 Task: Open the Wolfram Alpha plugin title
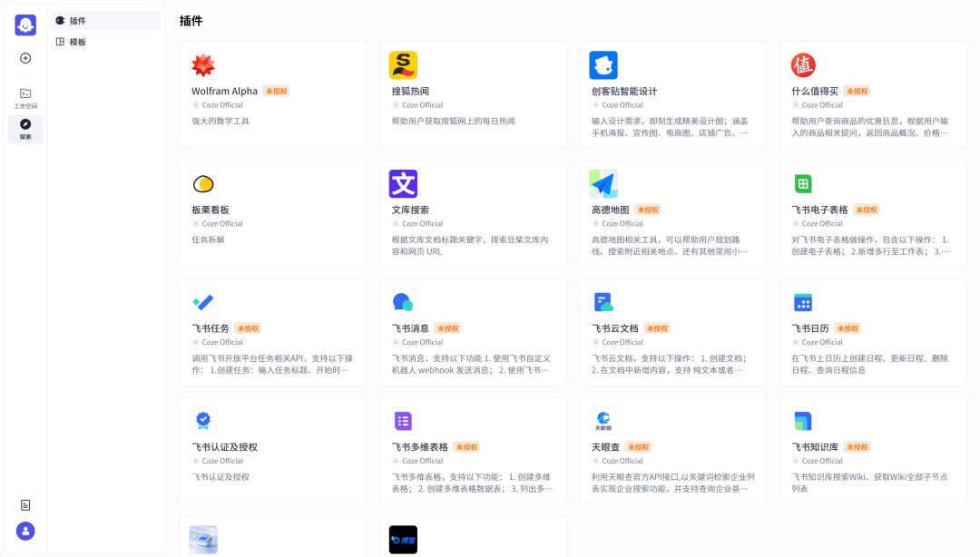click(x=224, y=92)
